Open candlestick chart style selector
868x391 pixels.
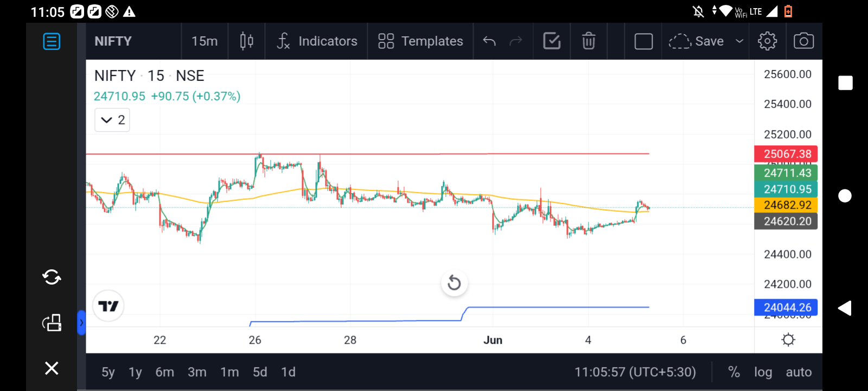247,41
